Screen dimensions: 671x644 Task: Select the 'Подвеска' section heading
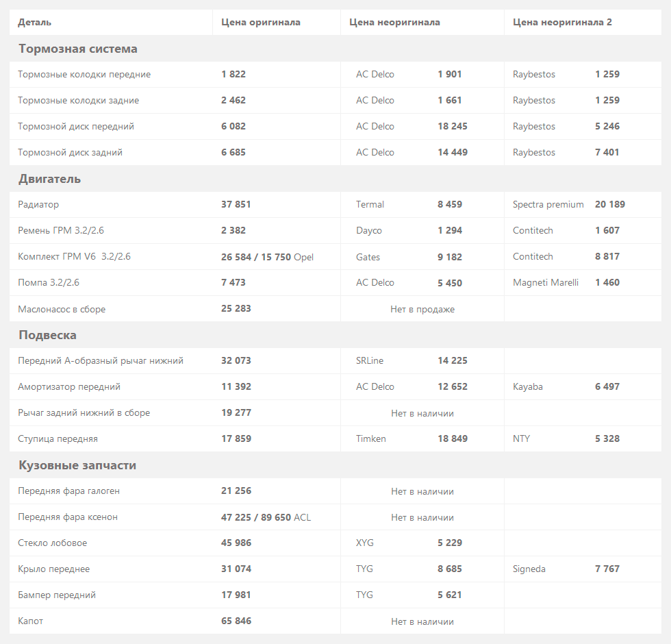click(47, 335)
